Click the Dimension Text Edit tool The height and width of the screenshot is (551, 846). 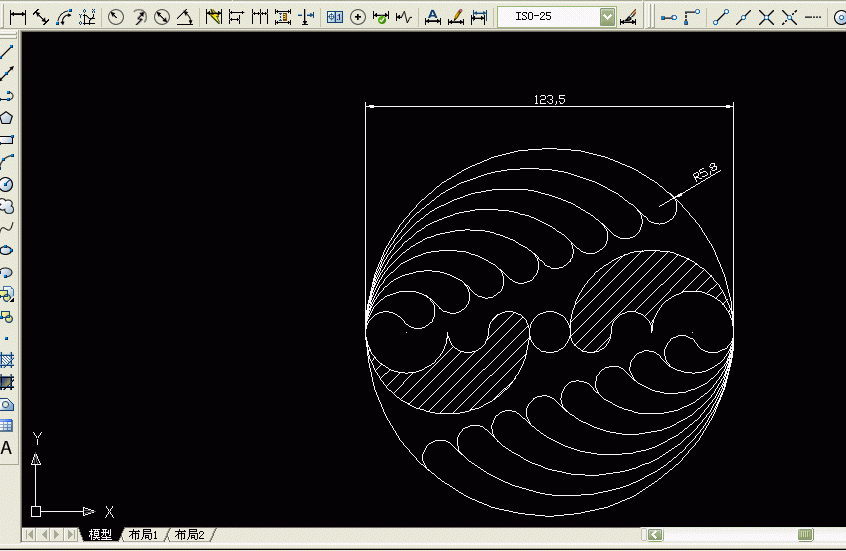(455, 17)
